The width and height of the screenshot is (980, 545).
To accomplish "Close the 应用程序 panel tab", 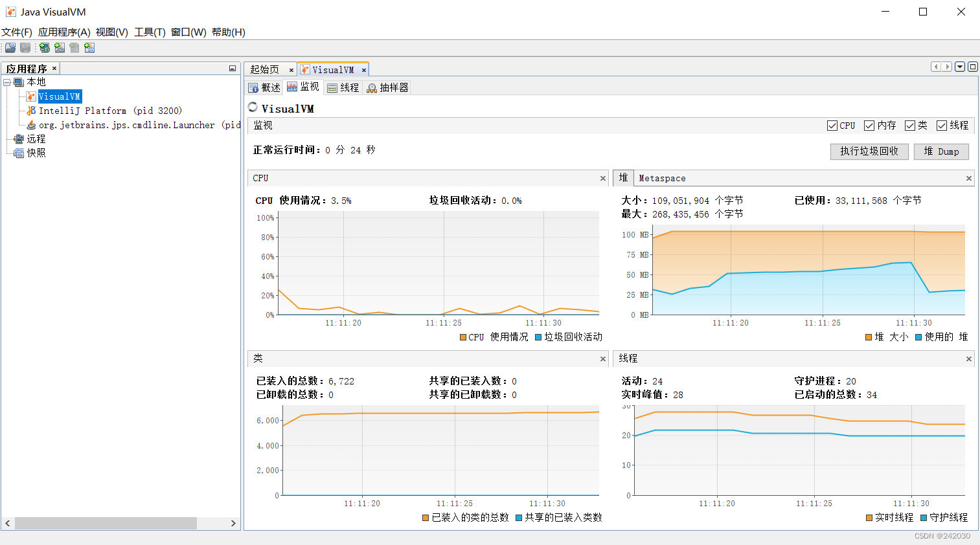I will (x=54, y=68).
